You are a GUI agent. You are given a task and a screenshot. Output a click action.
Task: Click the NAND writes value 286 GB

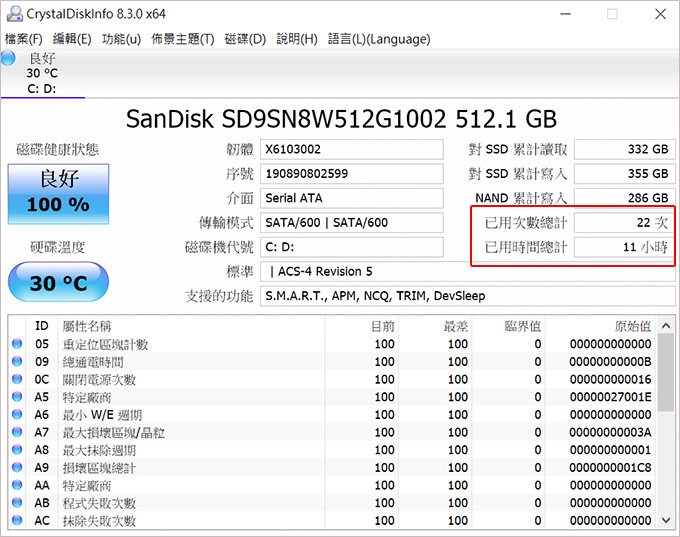pos(624,198)
